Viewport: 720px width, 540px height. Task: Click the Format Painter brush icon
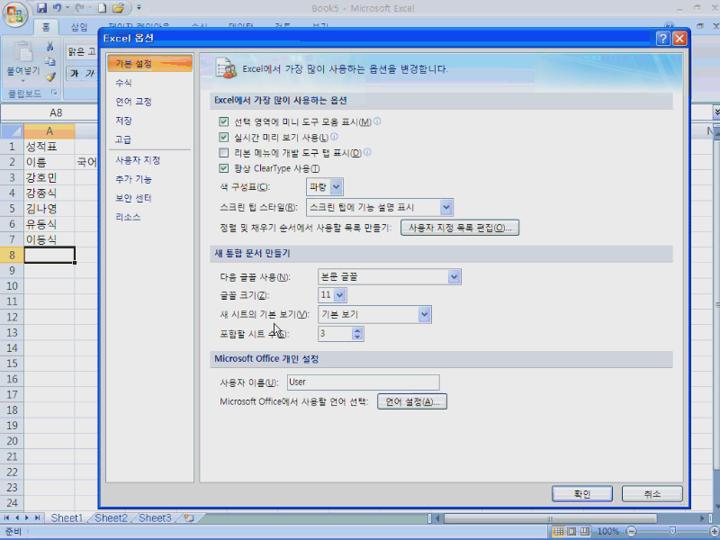click(51, 77)
